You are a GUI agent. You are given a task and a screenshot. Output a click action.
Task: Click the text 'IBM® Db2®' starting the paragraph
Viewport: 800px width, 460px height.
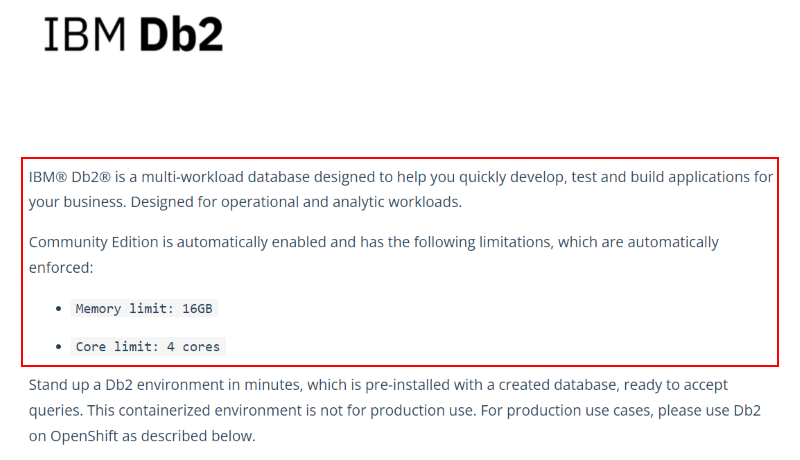pos(69,177)
